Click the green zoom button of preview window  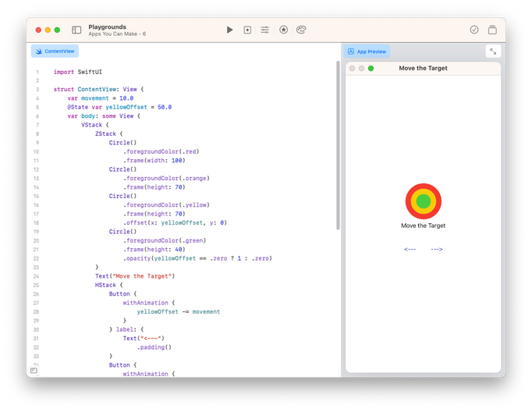[371, 69]
